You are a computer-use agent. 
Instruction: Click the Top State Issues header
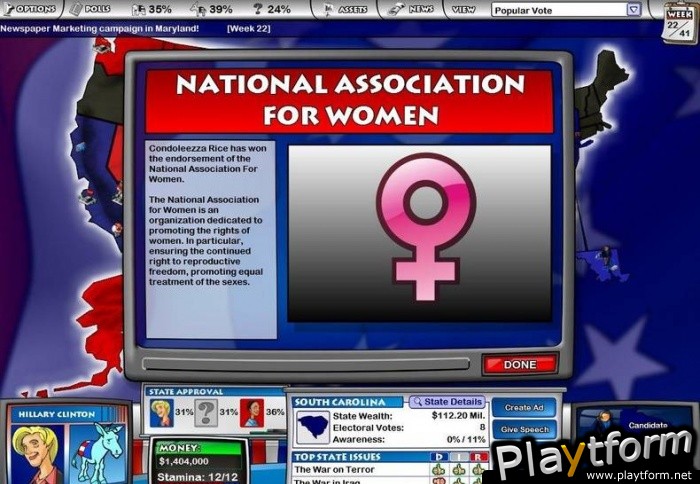tap(338, 457)
